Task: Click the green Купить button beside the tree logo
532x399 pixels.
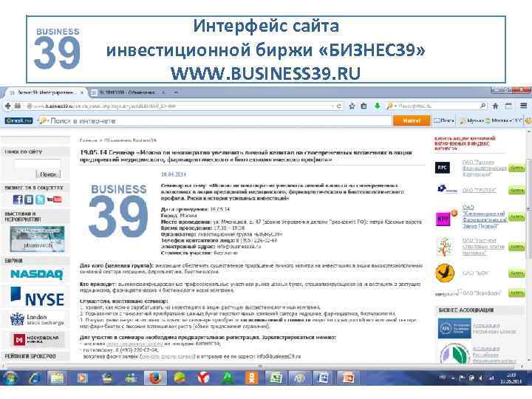Action: coord(516,247)
